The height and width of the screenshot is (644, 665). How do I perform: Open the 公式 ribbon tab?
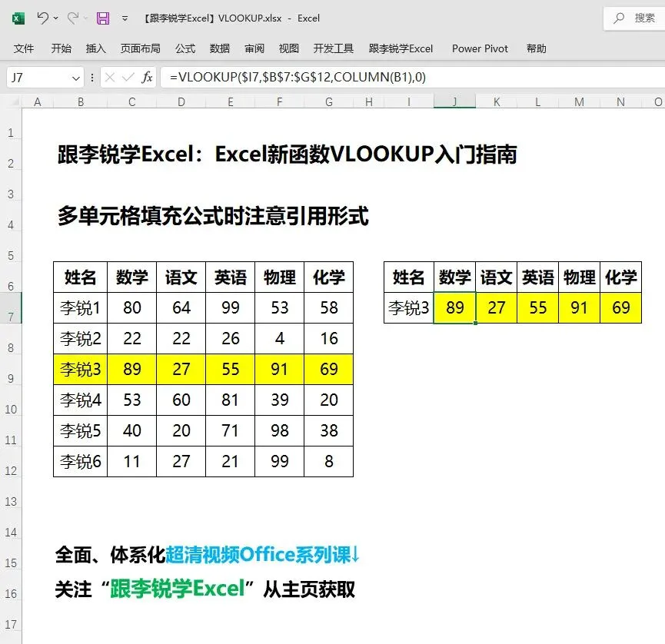click(x=185, y=48)
